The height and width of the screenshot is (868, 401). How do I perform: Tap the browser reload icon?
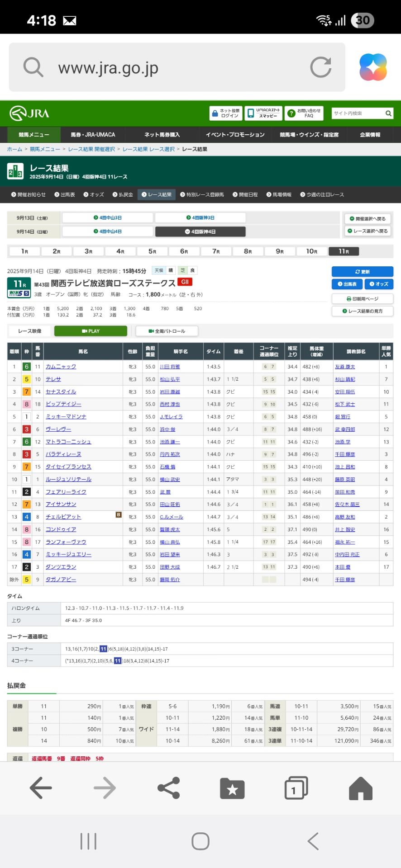320,67
